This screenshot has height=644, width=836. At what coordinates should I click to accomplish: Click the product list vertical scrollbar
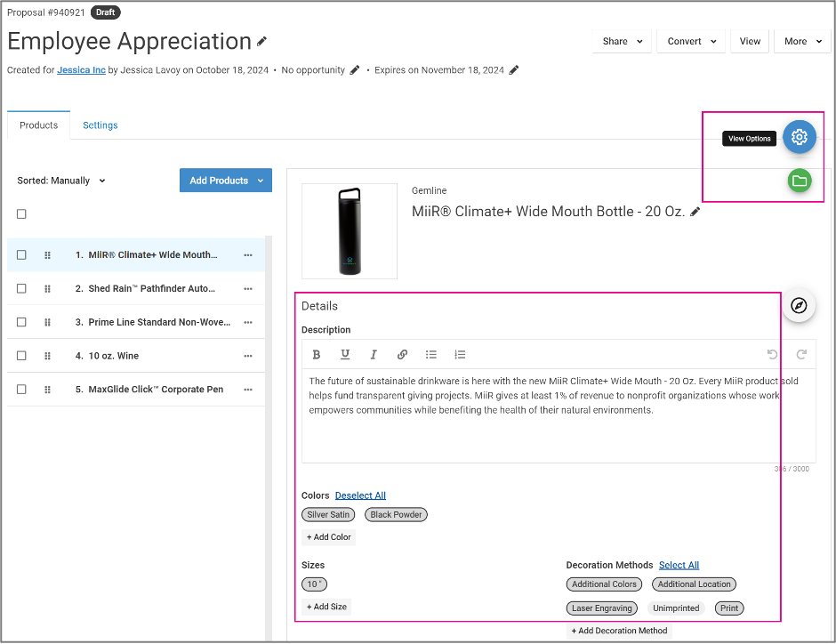269,437
